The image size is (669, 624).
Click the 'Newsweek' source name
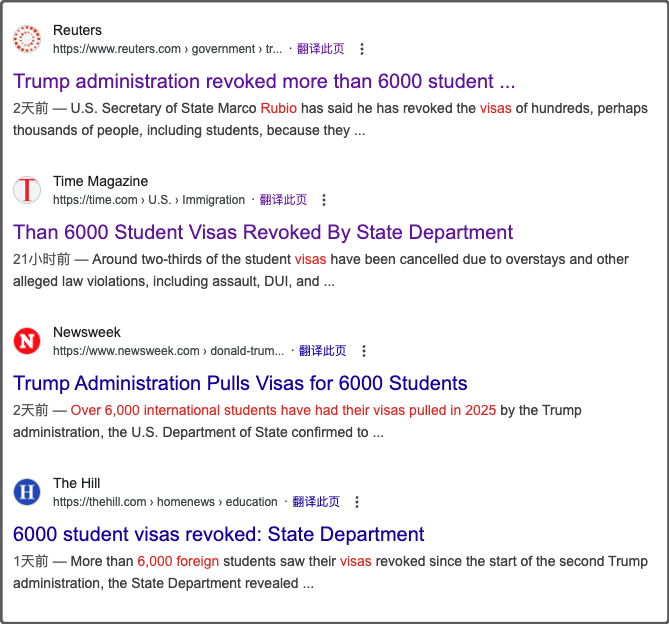[87, 332]
